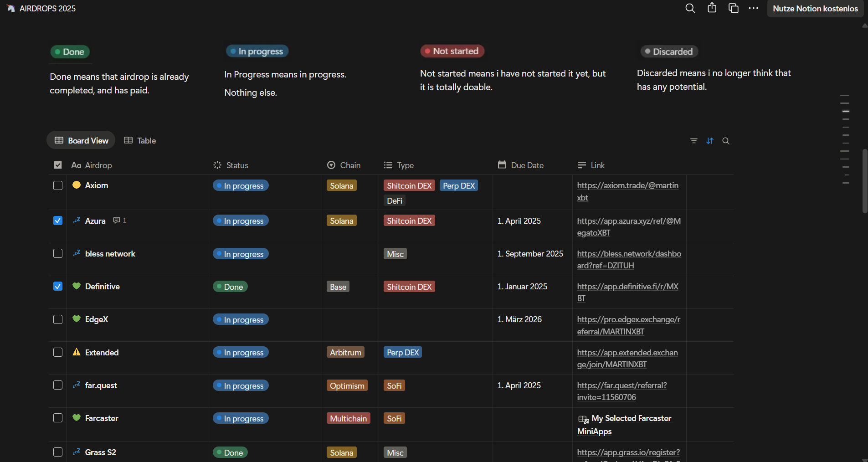Click Azura's sleeping zZ icon
This screenshot has width=868, height=462.
coord(77,221)
